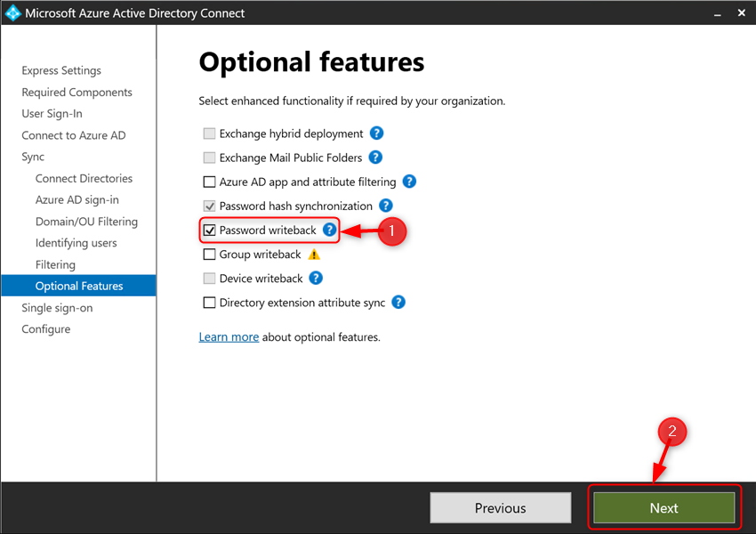Enable Group writeback
756x534 pixels.
click(209, 254)
